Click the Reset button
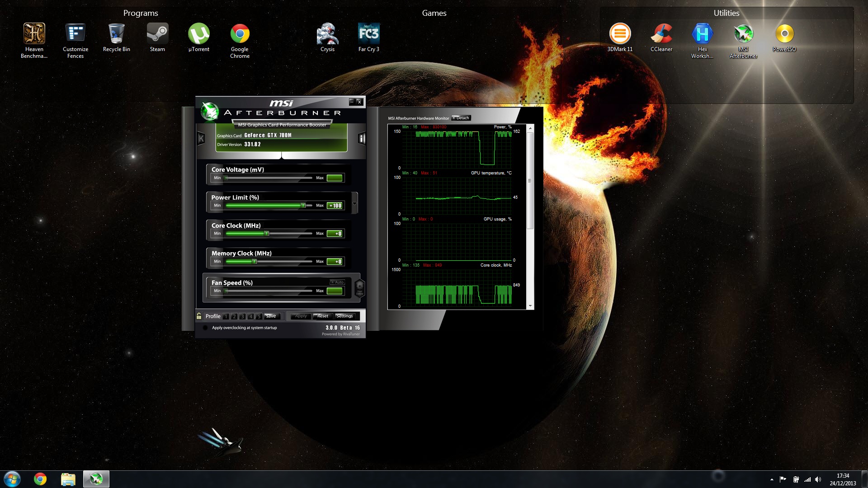This screenshot has height=488, width=868. coord(323,316)
